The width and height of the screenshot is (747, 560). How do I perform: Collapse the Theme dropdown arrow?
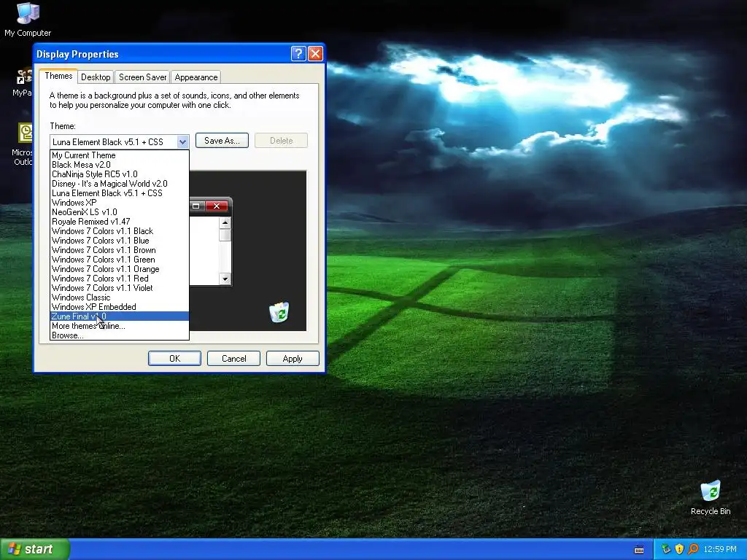click(182, 142)
